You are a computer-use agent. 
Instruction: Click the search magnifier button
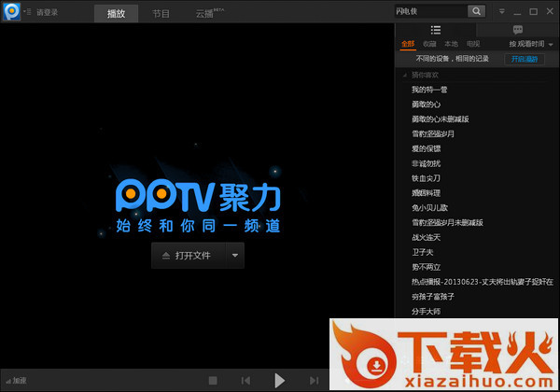click(x=476, y=11)
